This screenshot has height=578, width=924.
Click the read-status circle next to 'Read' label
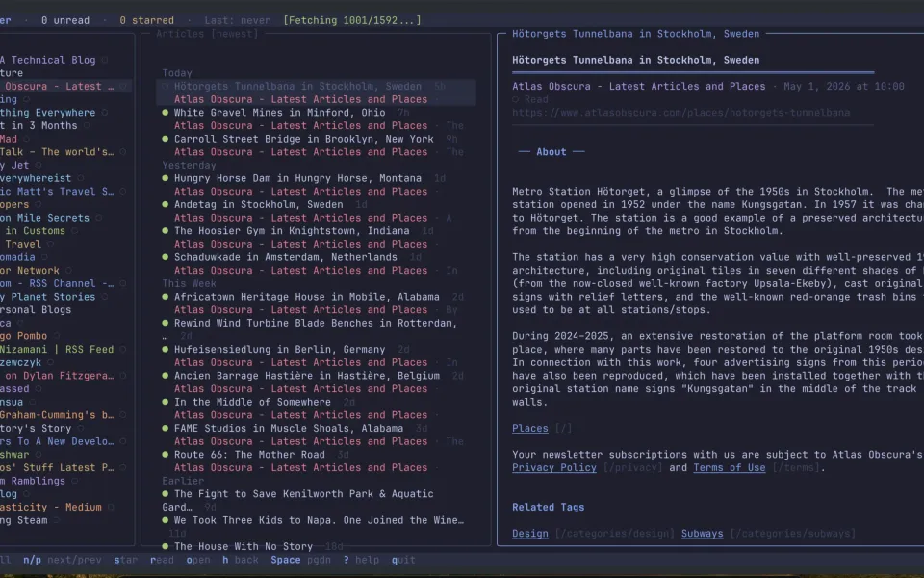pyautogui.click(x=516, y=99)
